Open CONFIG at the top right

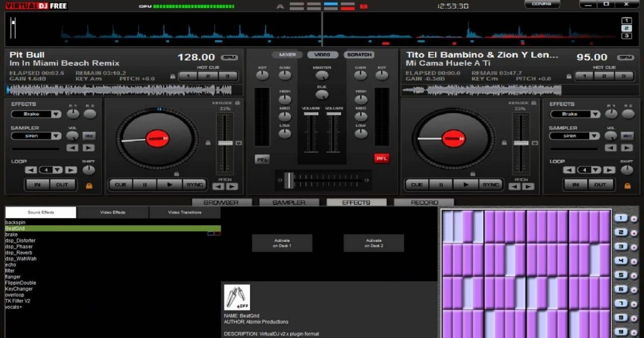tap(542, 4)
